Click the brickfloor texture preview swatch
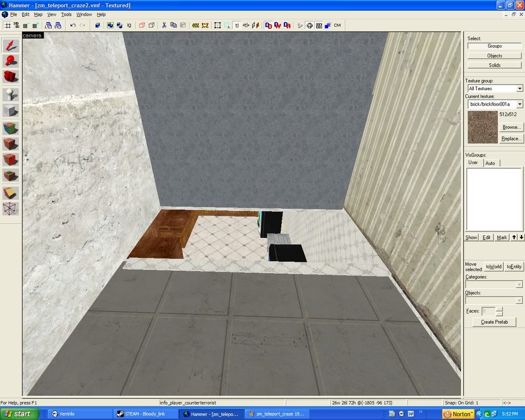 pos(482,127)
